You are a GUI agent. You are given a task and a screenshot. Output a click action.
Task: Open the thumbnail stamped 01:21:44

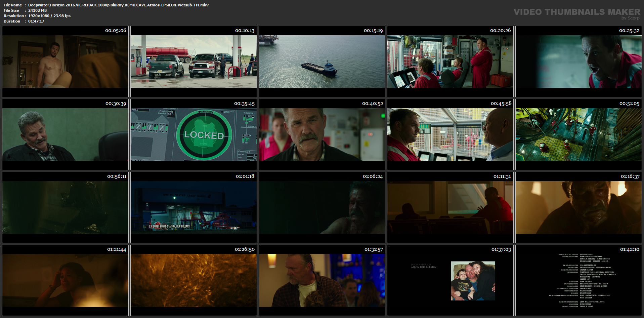[x=65, y=280]
